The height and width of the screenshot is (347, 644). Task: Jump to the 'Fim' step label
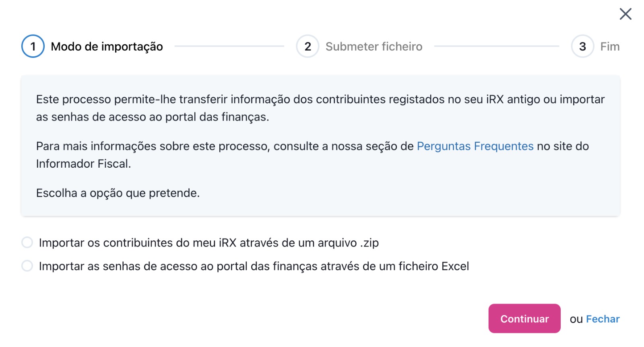[610, 47]
